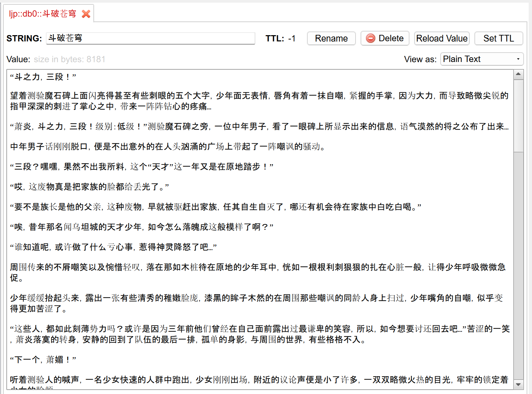Click the text line “斗之力，三段！”
Image resolution: width=532 pixels, height=394 pixels.
[43, 77]
